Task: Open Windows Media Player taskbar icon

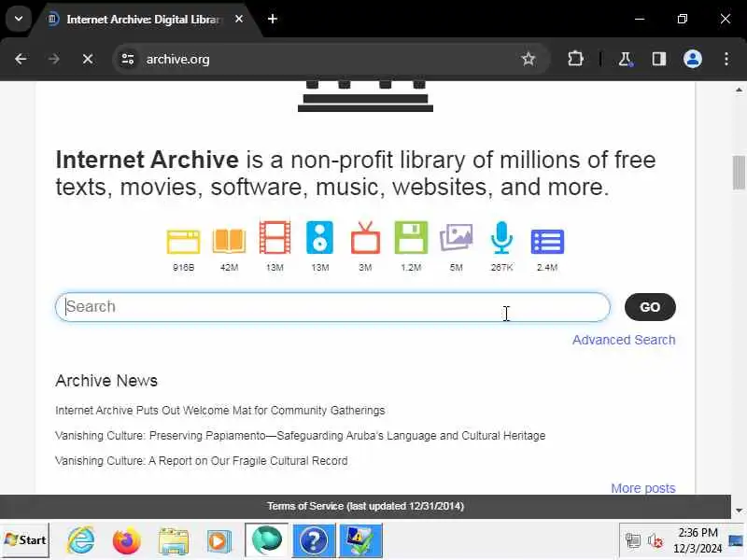Action: (x=218, y=540)
